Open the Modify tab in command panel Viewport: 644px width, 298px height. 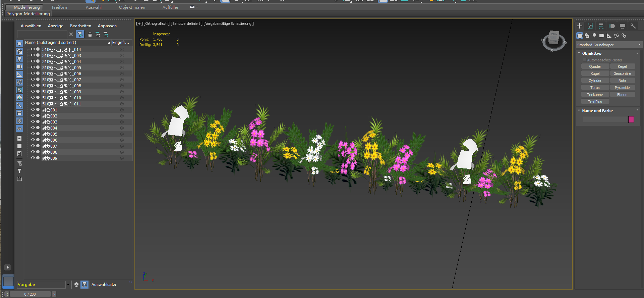point(590,26)
